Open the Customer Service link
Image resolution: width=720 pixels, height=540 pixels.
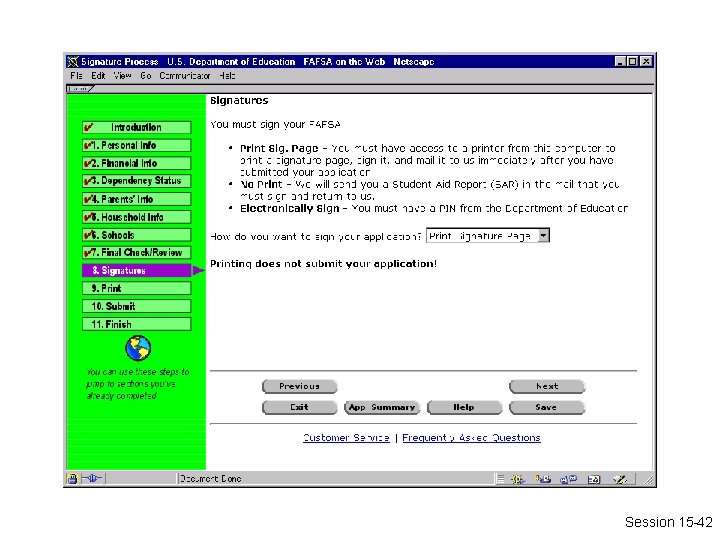[346, 438]
